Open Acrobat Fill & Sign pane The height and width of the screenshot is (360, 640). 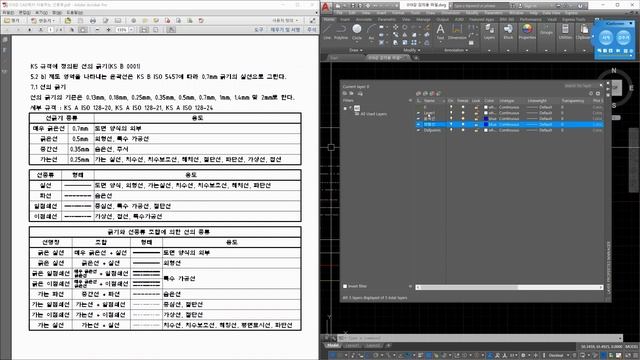(285, 30)
